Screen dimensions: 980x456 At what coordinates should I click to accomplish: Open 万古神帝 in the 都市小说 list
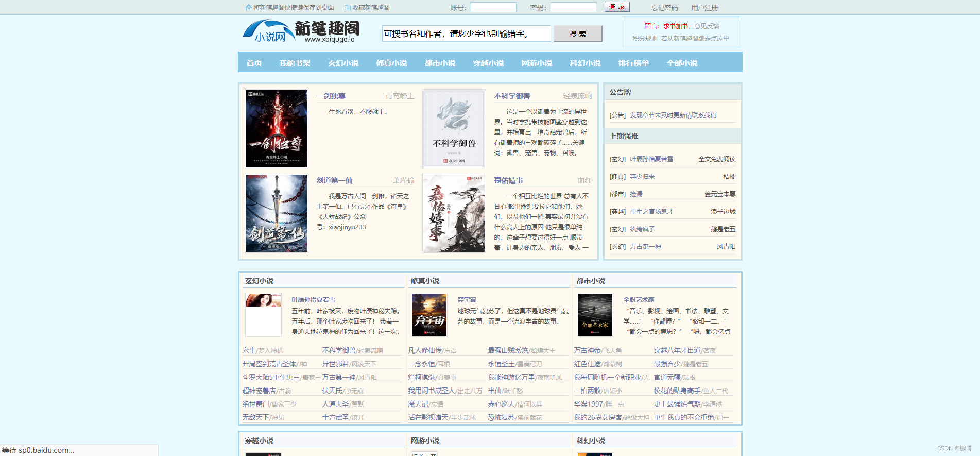tap(587, 351)
